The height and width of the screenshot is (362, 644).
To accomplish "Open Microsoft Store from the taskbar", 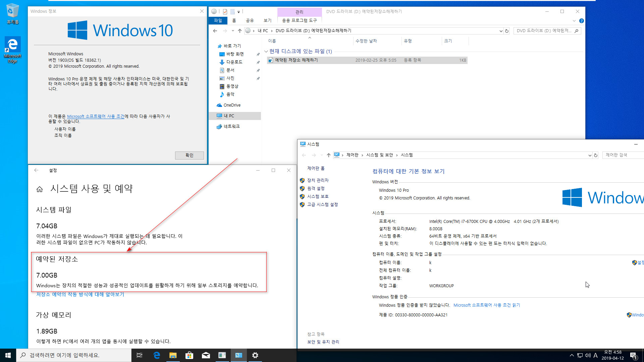I will pos(190,355).
